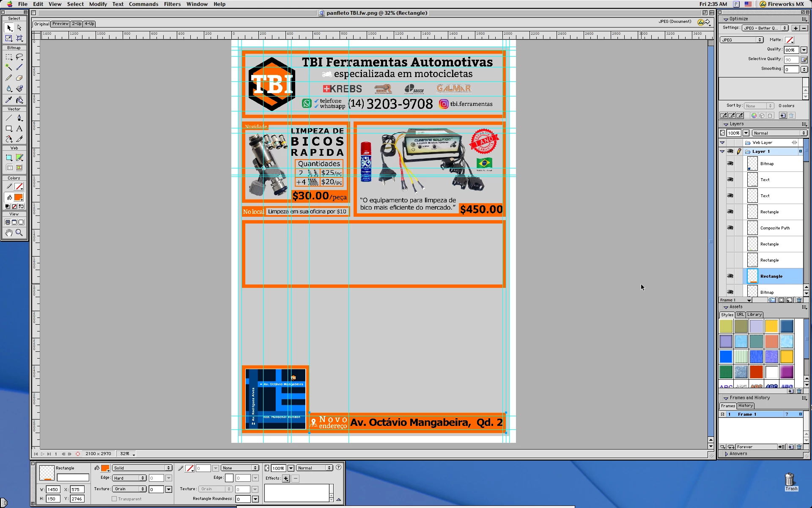Image resolution: width=812 pixels, height=508 pixels.
Task: Select the Hand tool
Action: (8, 232)
